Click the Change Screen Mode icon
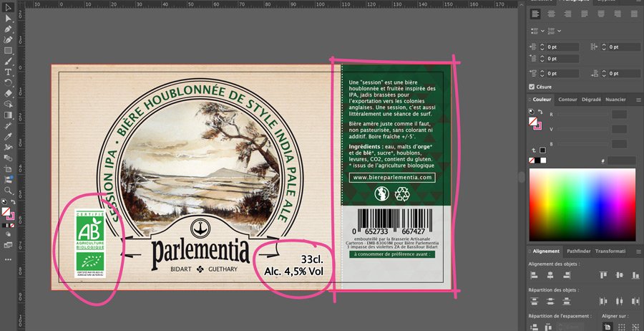Screen dimensions: 644x331 tap(8, 245)
